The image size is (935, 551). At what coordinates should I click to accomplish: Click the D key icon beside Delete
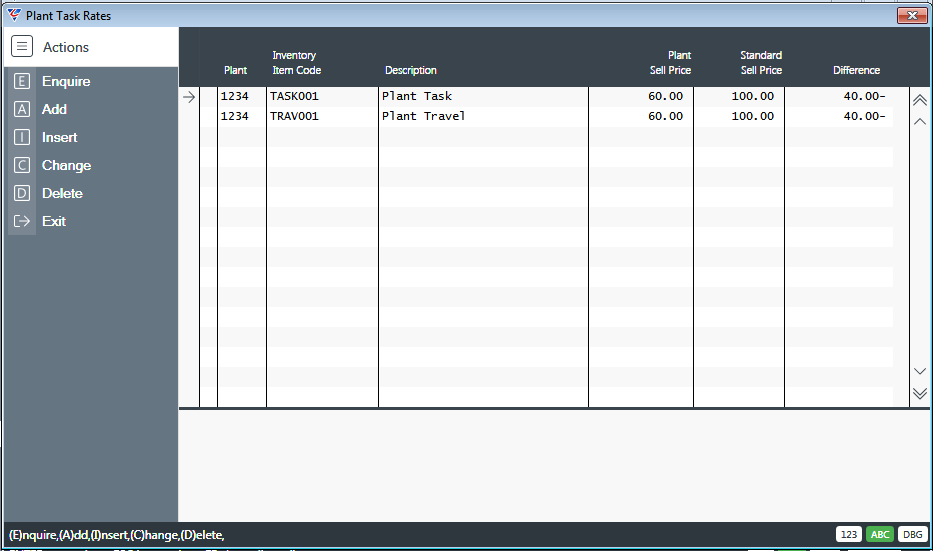[x=21, y=193]
